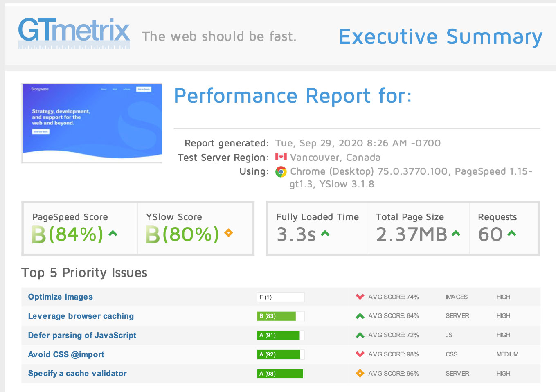556x392 pixels.
Task: Click orange diamond beside YSlow Score
Action: (x=229, y=233)
